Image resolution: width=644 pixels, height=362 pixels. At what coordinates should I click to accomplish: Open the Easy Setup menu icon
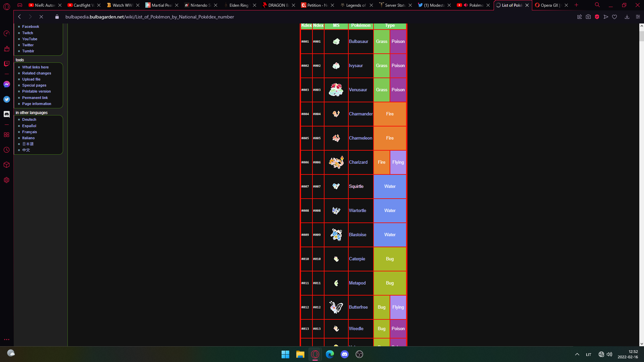pyautogui.click(x=638, y=17)
